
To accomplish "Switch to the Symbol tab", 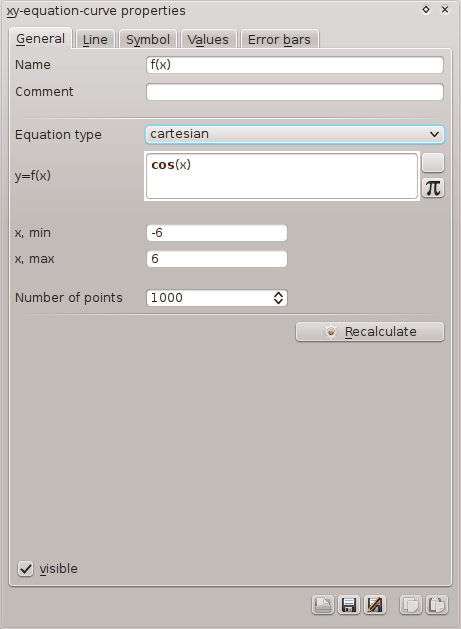I will pos(148,39).
